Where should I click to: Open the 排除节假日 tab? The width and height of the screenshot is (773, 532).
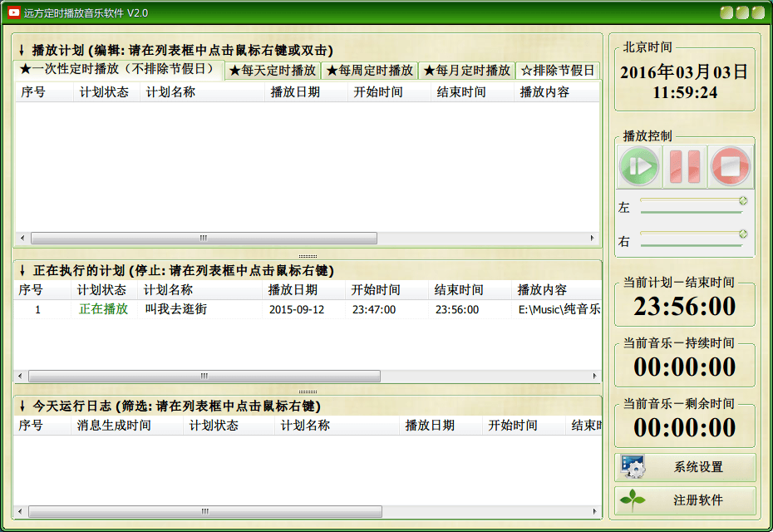click(x=558, y=71)
